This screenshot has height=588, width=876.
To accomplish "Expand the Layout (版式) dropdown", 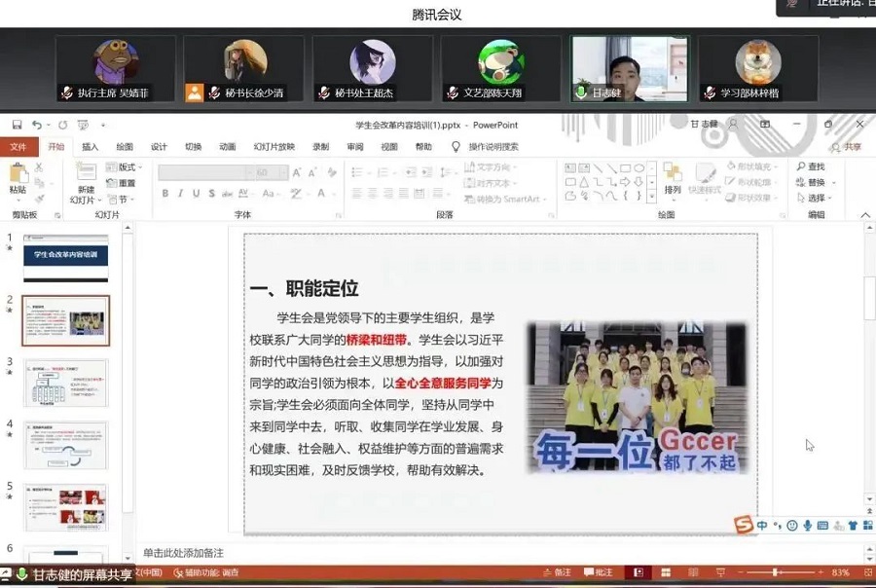I will coord(128,167).
